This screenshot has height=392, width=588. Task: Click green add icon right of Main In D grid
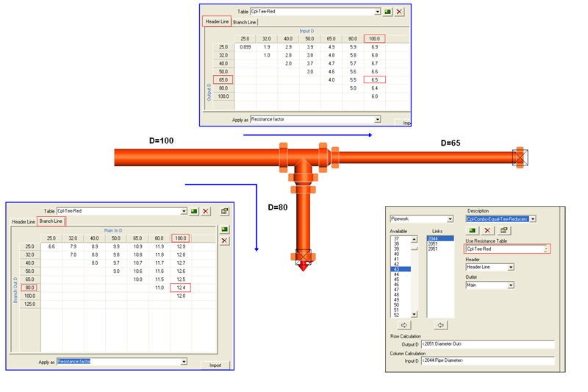pyautogui.click(x=224, y=229)
